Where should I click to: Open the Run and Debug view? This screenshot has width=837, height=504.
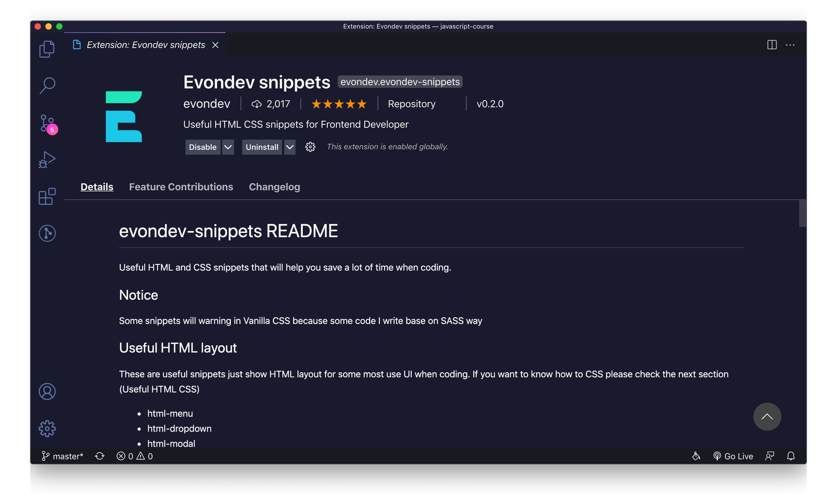[x=47, y=159]
